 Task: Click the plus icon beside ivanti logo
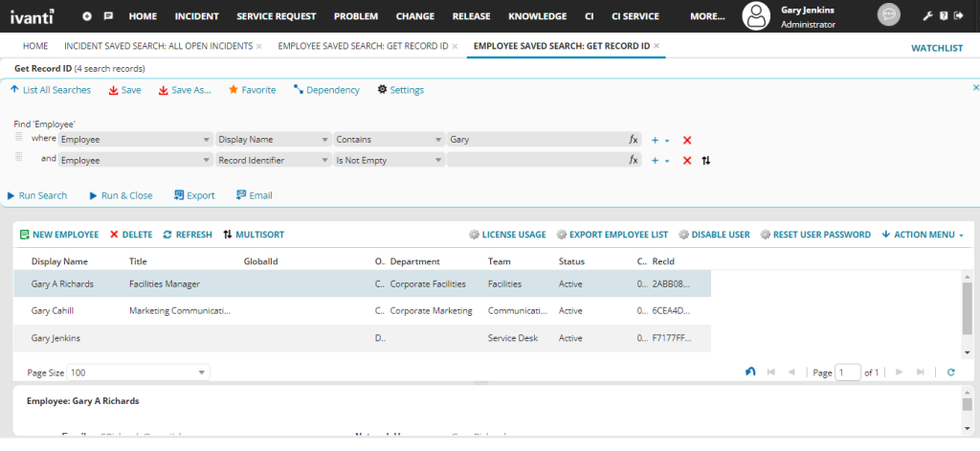pos(87,16)
